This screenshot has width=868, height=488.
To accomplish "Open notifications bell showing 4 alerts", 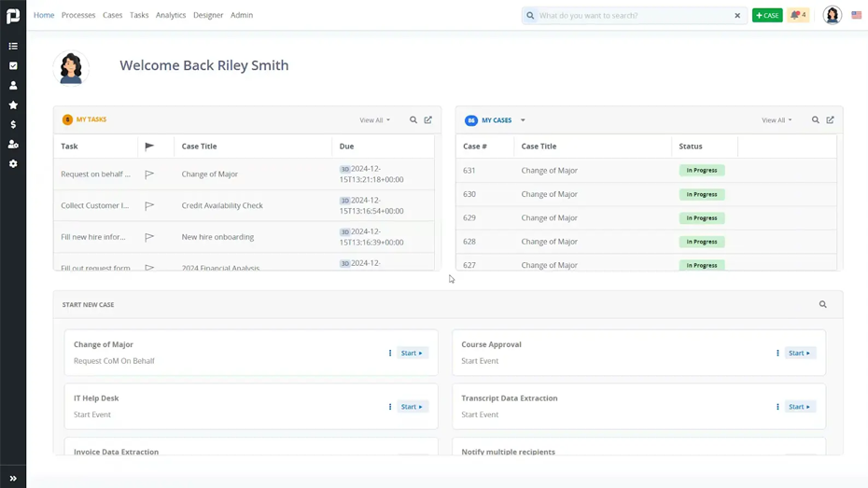I will coord(798,16).
